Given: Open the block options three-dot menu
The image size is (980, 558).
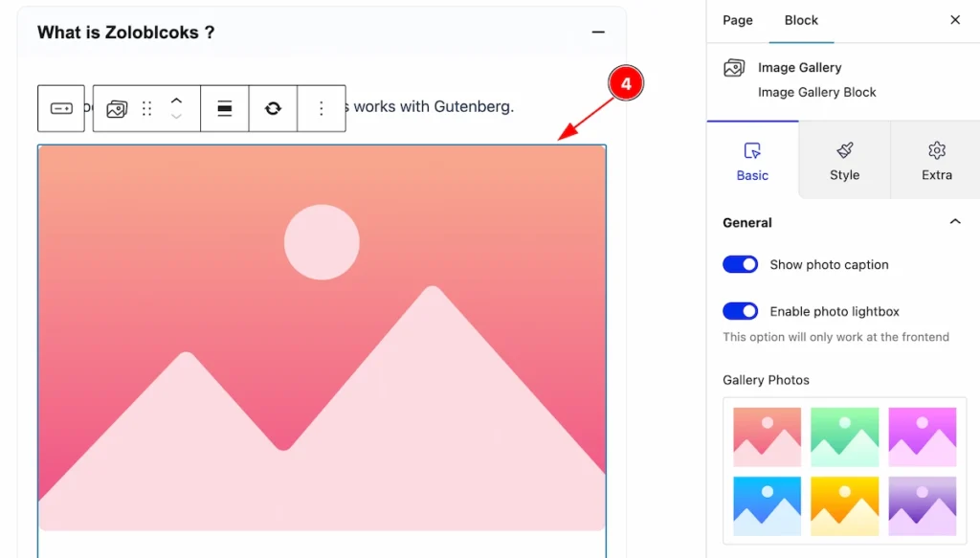Looking at the screenshot, I should coord(322,109).
